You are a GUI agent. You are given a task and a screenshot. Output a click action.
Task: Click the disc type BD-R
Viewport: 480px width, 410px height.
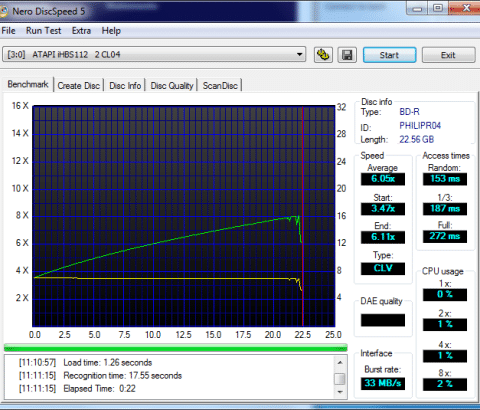click(x=409, y=112)
